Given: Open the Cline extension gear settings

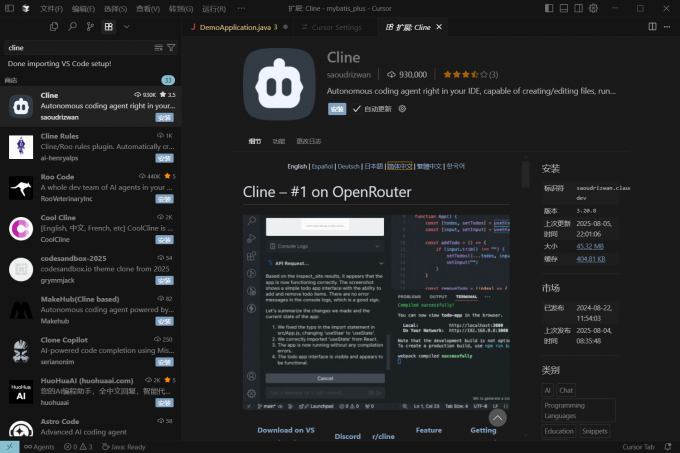Looking at the screenshot, I should pyautogui.click(x=402, y=108).
